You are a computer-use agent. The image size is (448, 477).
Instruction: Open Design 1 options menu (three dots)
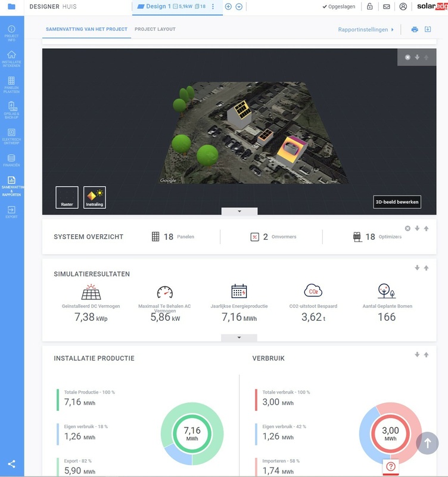[213, 7]
